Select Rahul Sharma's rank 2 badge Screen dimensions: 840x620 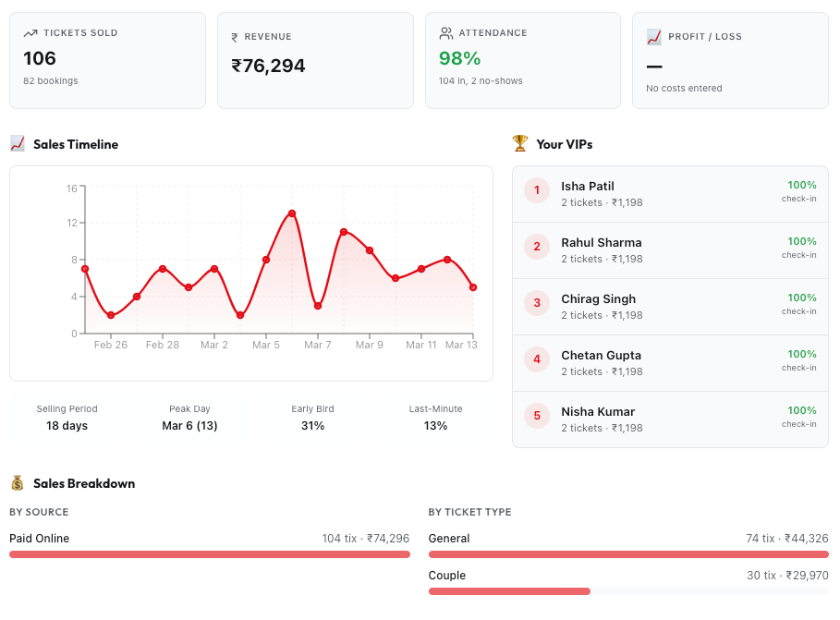click(x=536, y=247)
